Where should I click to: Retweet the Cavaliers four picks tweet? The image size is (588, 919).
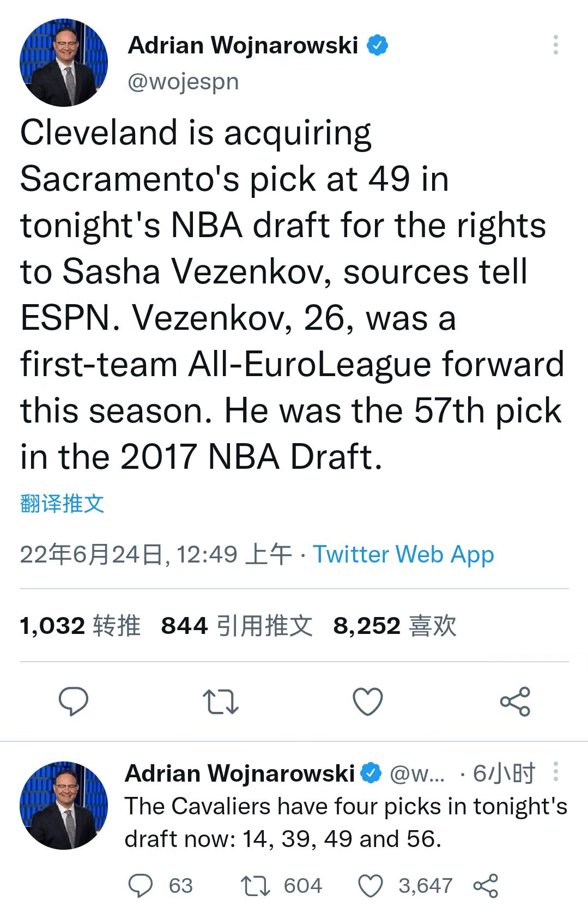click(x=255, y=886)
